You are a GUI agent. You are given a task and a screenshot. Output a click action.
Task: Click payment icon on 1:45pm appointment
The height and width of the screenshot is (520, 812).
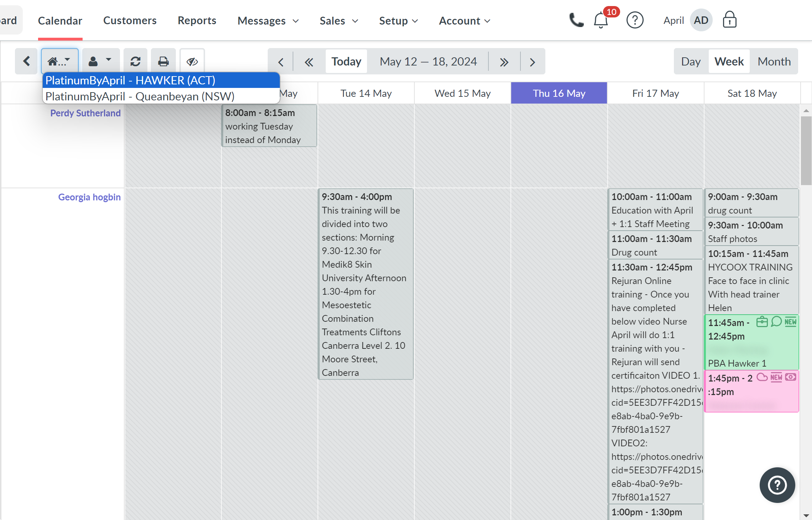[791, 377]
